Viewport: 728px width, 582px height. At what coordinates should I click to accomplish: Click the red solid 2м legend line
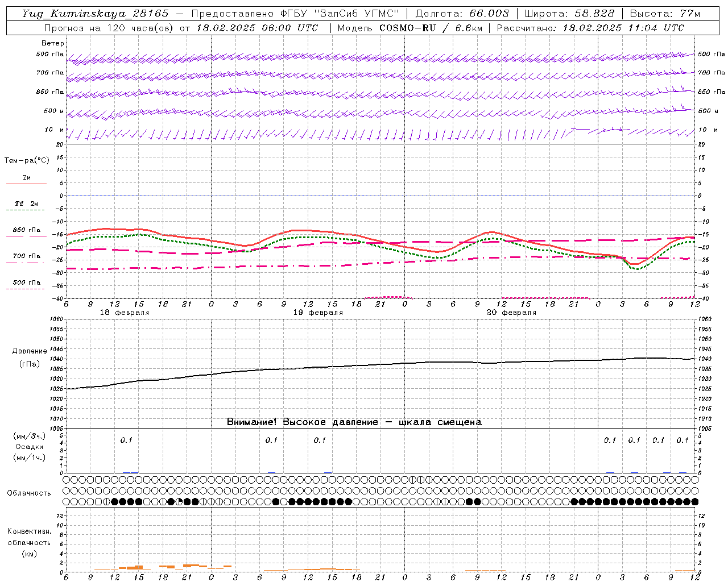[26, 184]
